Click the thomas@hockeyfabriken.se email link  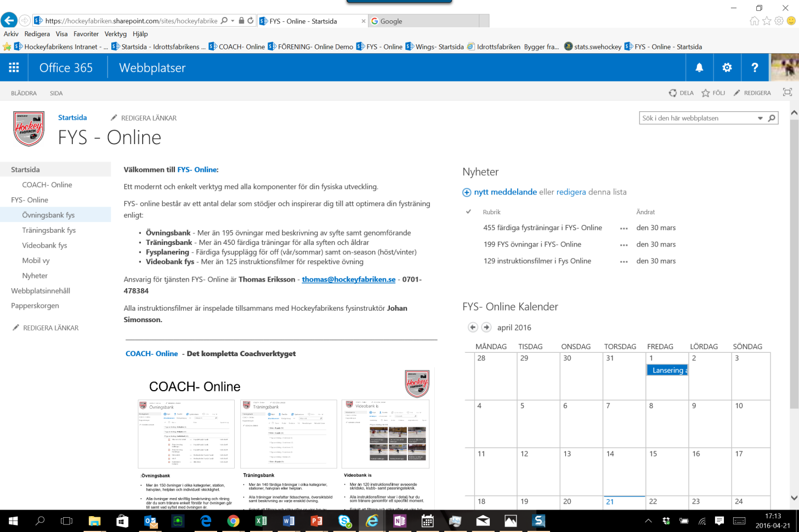(x=349, y=279)
